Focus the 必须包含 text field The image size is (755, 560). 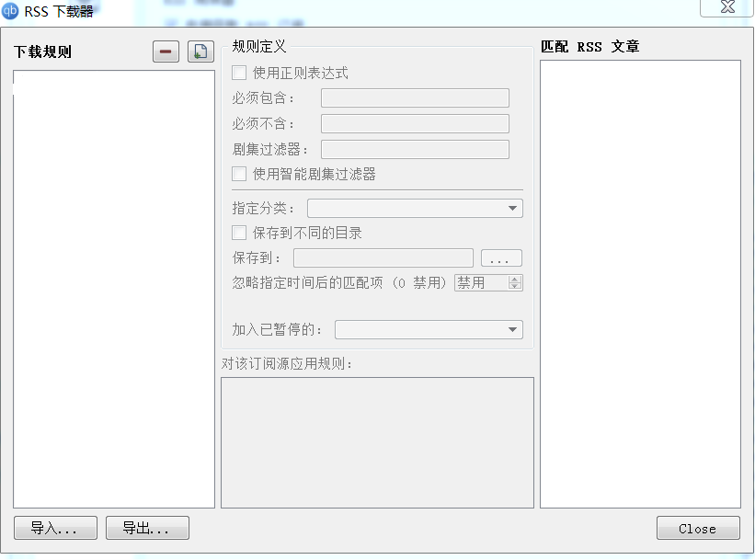point(415,97)
